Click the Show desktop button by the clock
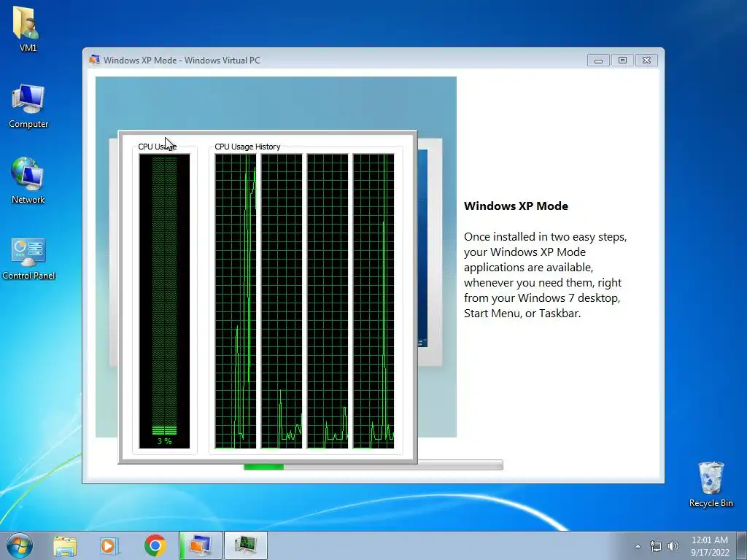Screen dimensions: 747x560 click(742, 545)
